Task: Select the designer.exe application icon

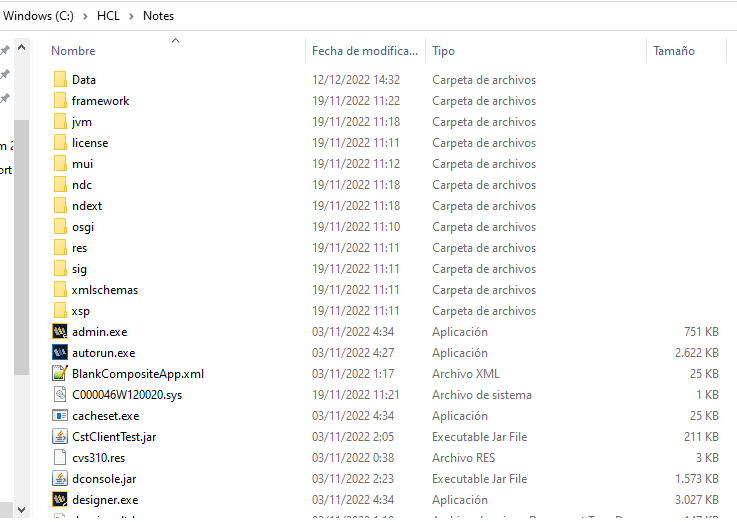Action: pyautogui.click(x=60, y=500)
